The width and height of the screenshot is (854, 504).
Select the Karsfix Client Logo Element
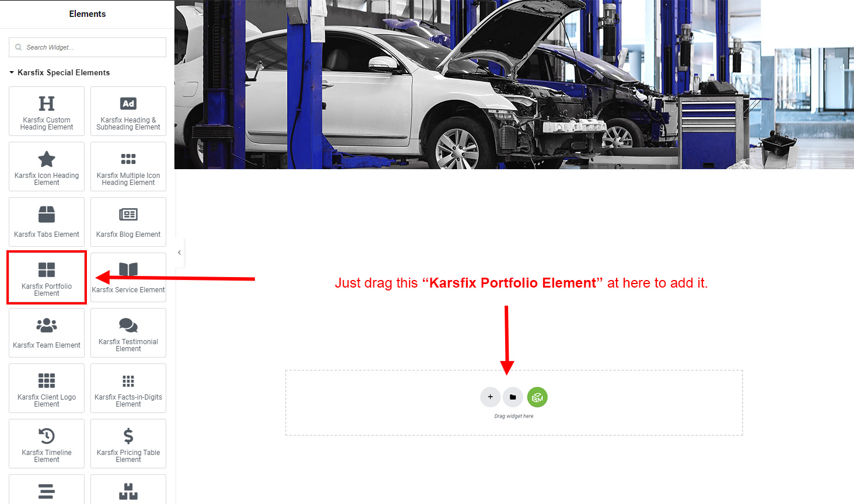point(47,388)
